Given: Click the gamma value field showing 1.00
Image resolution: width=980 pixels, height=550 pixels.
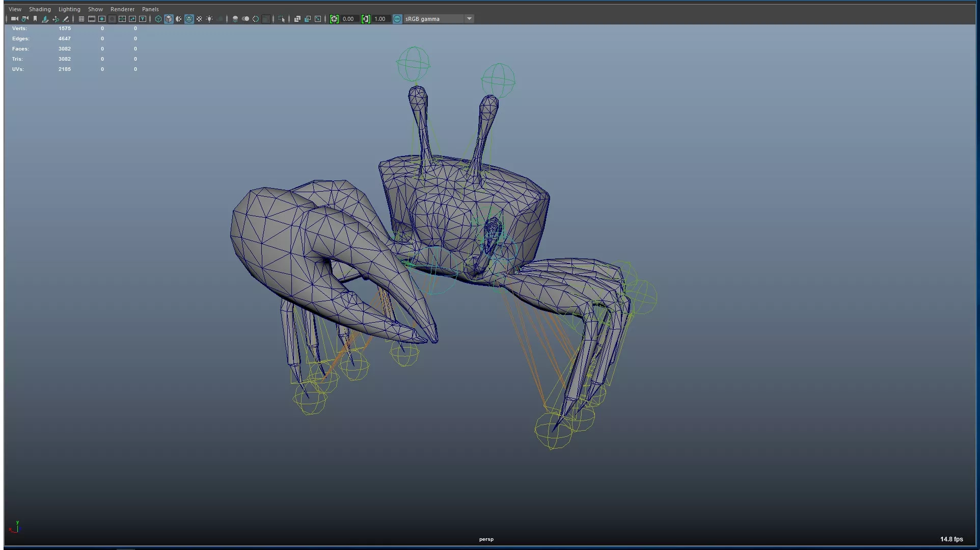Looking at the screenshot, I should pyautogui.click(x=380, y=19).
